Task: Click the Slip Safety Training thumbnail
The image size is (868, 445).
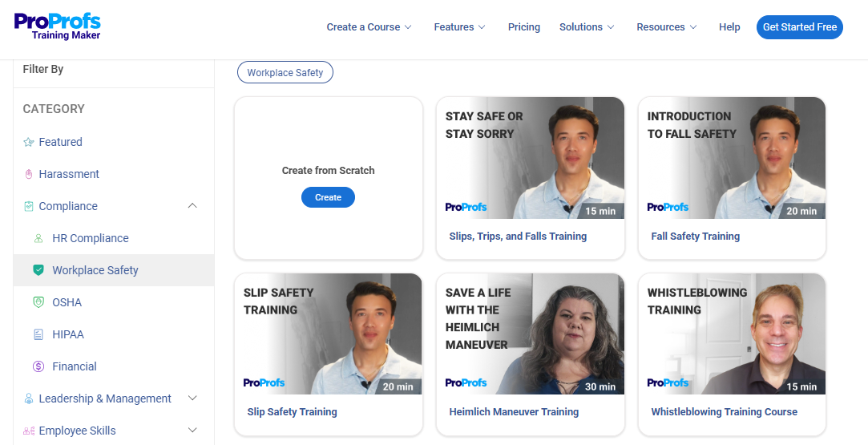Action: (329, 334)
